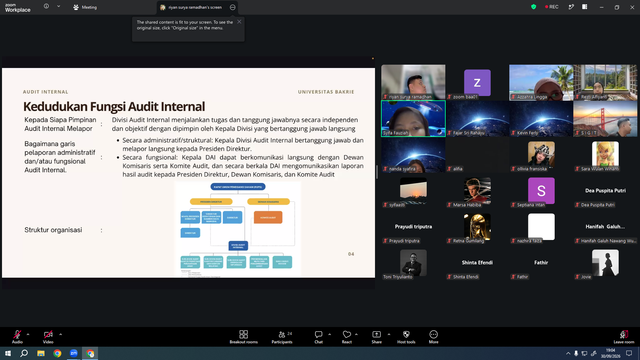Image resolution: width=640 pixels, height=360 pixels.
Task: Select Syifa Fauziah highlighted video tile
Action: [413, 118]
